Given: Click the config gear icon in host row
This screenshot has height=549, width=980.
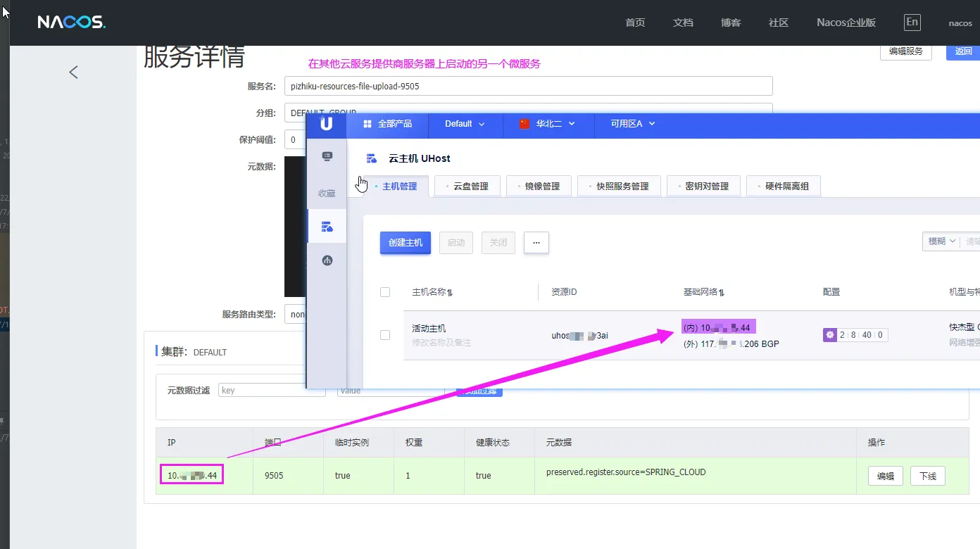Looking at the screenshot, I should pos(829,335).
